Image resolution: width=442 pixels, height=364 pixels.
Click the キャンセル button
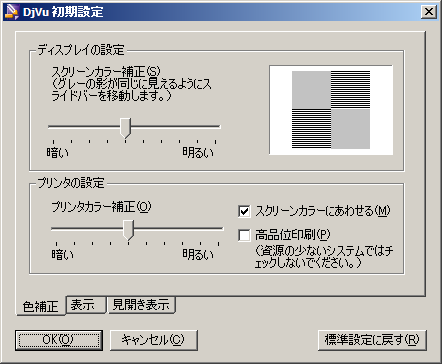pos(154,340)
